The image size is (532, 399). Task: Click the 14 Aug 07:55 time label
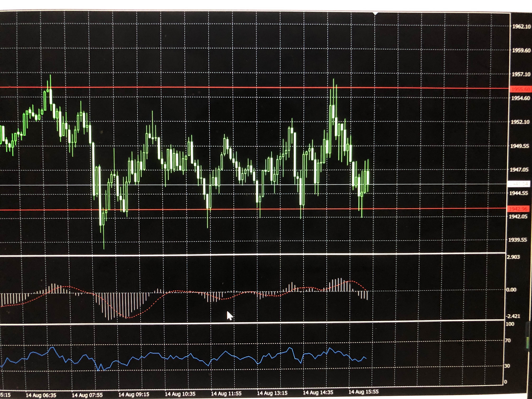coord(87,395)
